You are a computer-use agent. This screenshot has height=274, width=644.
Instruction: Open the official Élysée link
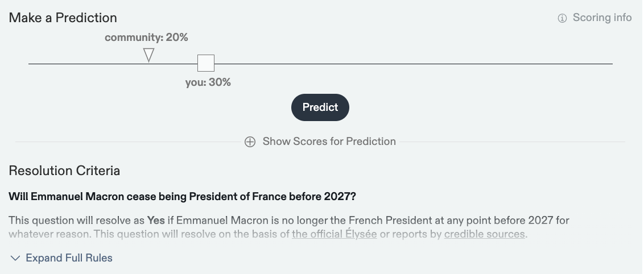point(334,234)
